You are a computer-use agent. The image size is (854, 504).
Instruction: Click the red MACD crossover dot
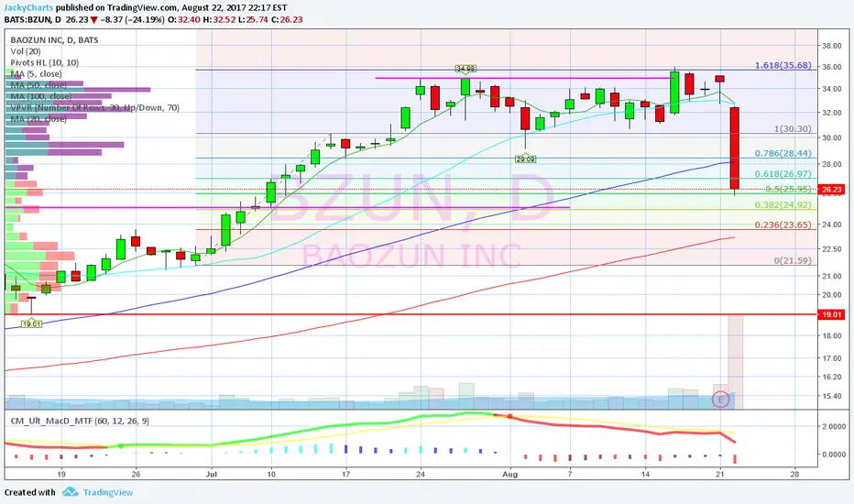pos(509,416)
